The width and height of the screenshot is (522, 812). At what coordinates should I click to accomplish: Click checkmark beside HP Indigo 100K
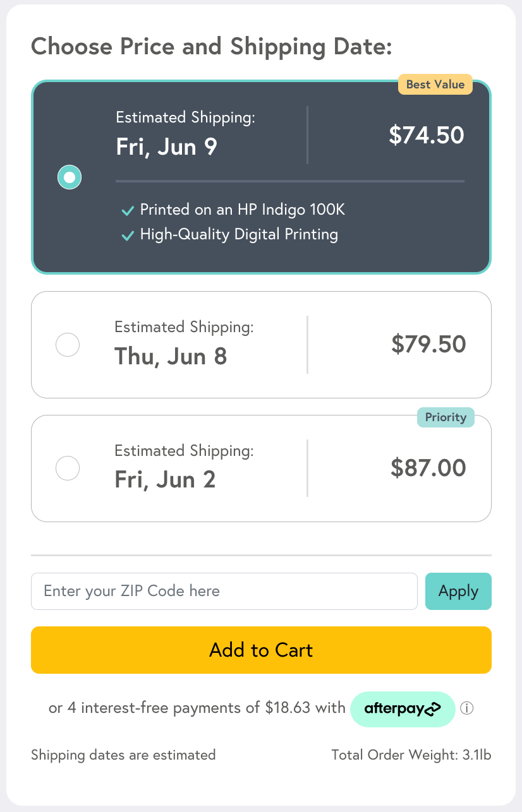[128, 210]
